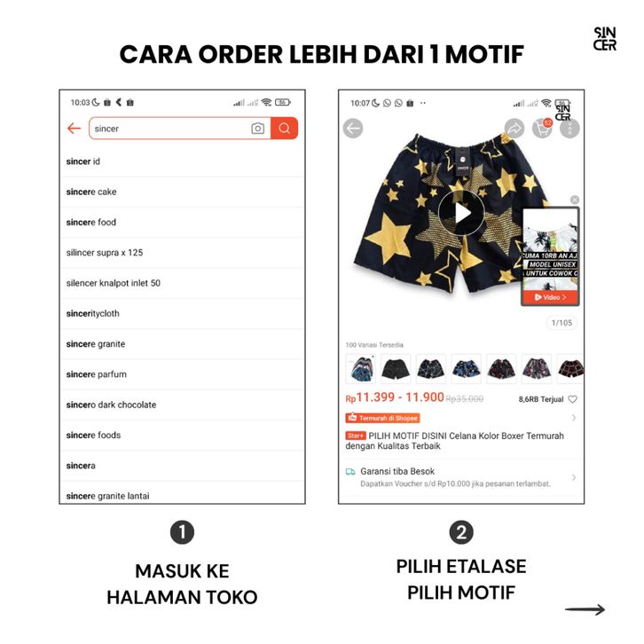This screenshot has height=644, width=644.
Task: Open camera image search icon
Action: click(x=257, y=129)
